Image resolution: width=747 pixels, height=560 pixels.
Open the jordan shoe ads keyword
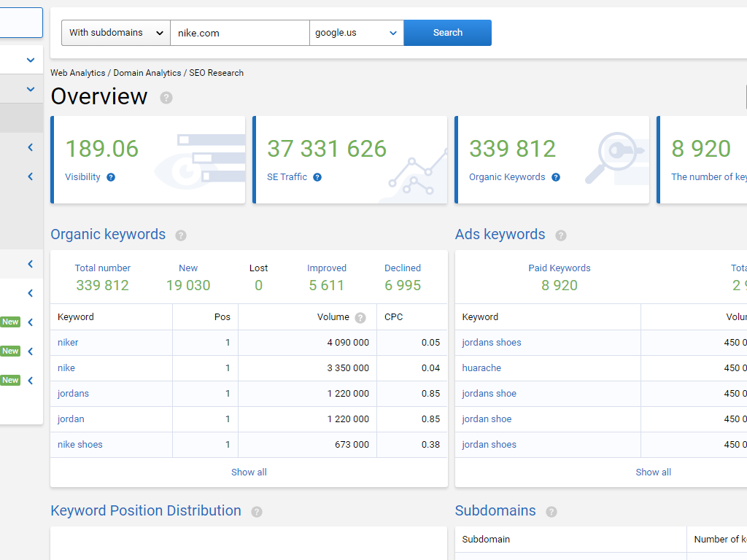coord(487,419)
